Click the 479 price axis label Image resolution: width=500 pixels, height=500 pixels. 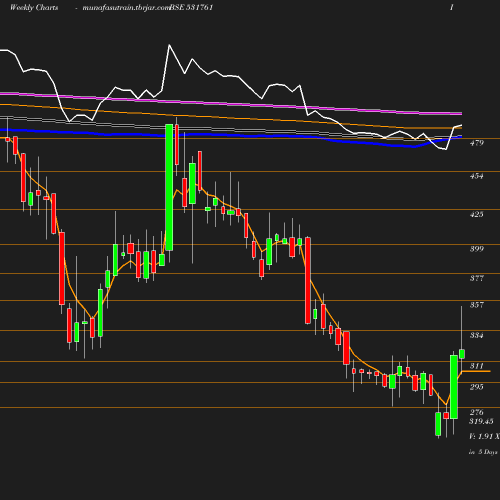click(x=476, y=143)
